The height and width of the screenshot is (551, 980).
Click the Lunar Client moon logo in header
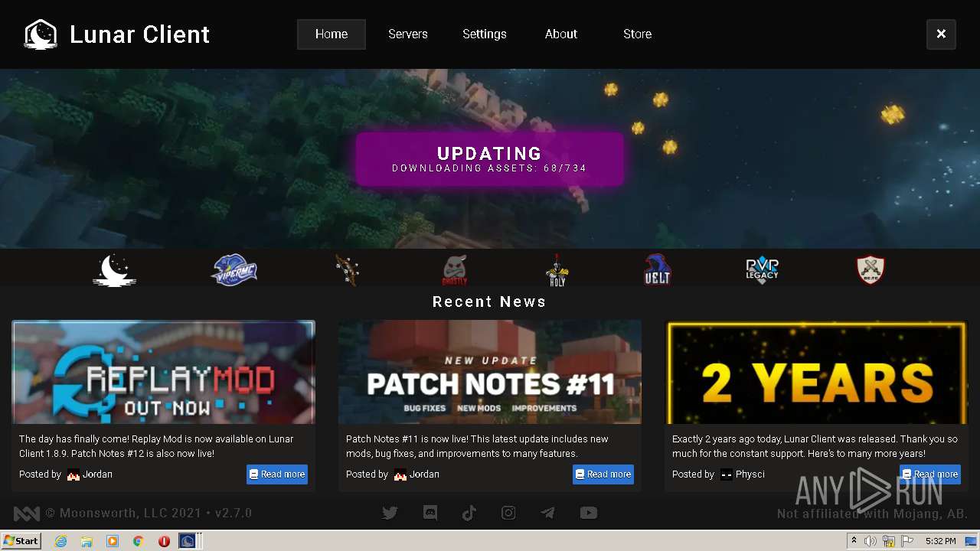(x=41, y=34)
